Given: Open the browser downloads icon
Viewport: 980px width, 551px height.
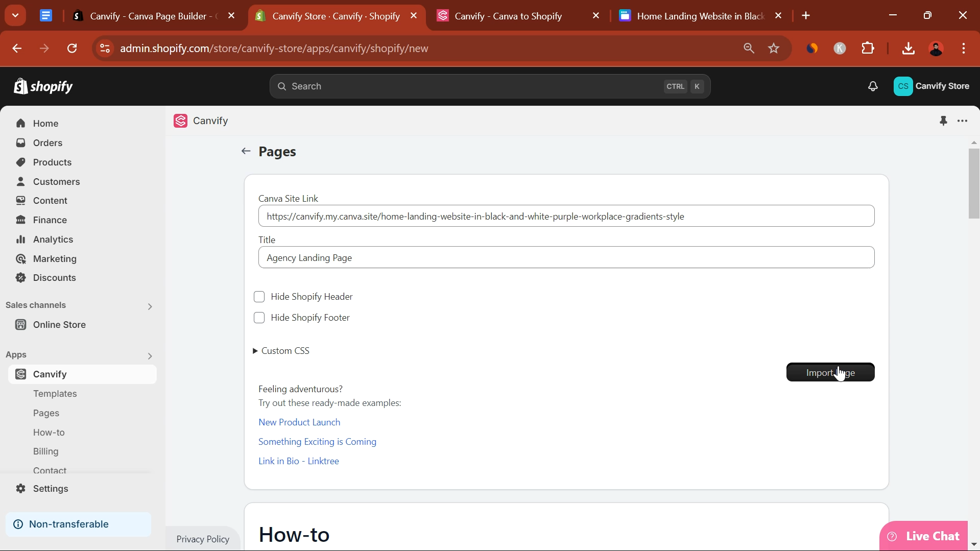Looking at the screenshot, I should click(x=908, y=49).
